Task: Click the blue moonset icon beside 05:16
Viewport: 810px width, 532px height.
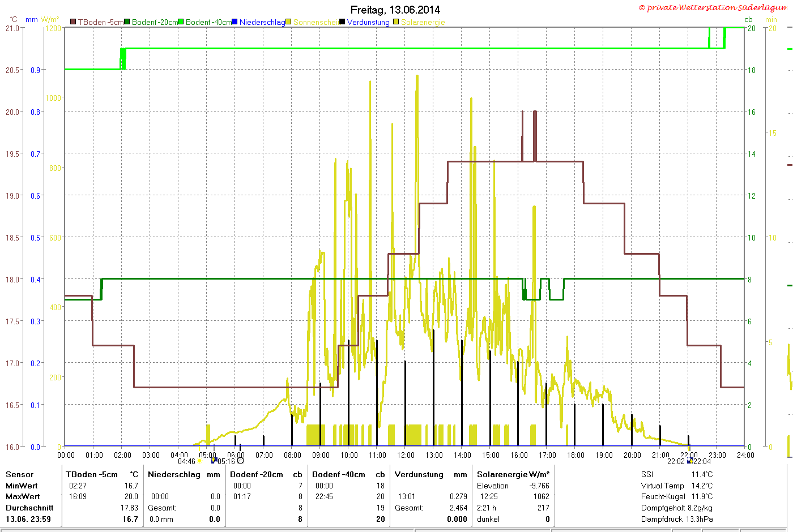Action: click(x=214, y=461)
